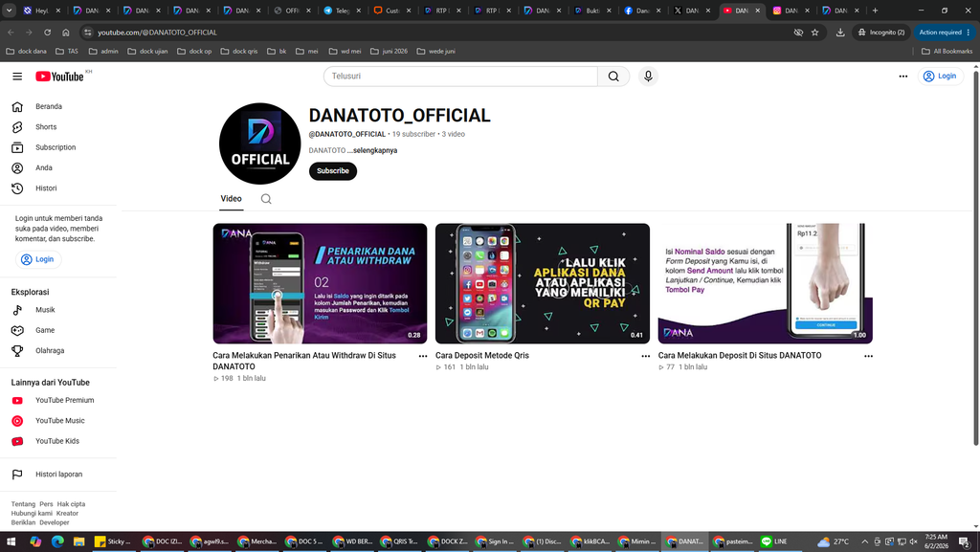Click Hak cipta footer link
Image resolution: width=980 pixels, height=552 pixels.
(x=71, y=504)
